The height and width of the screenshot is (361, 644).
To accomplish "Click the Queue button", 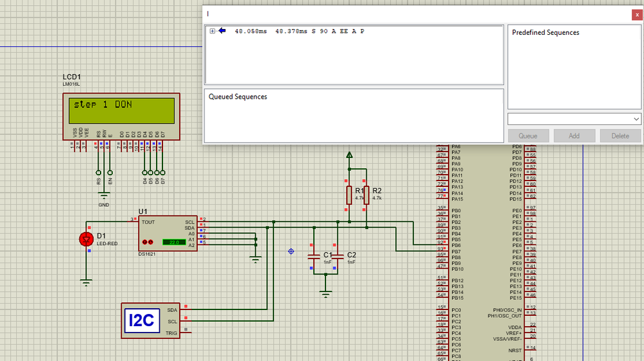I will tap(528, 136).
